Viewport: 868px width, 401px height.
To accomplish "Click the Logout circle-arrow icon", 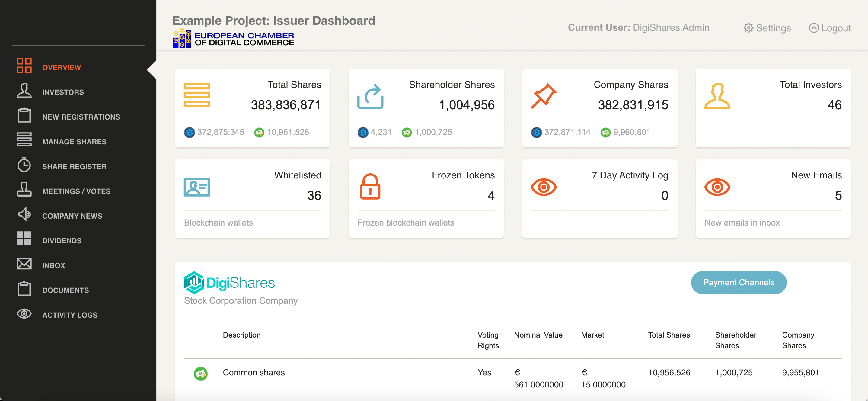I will click(x=813, y=28).
